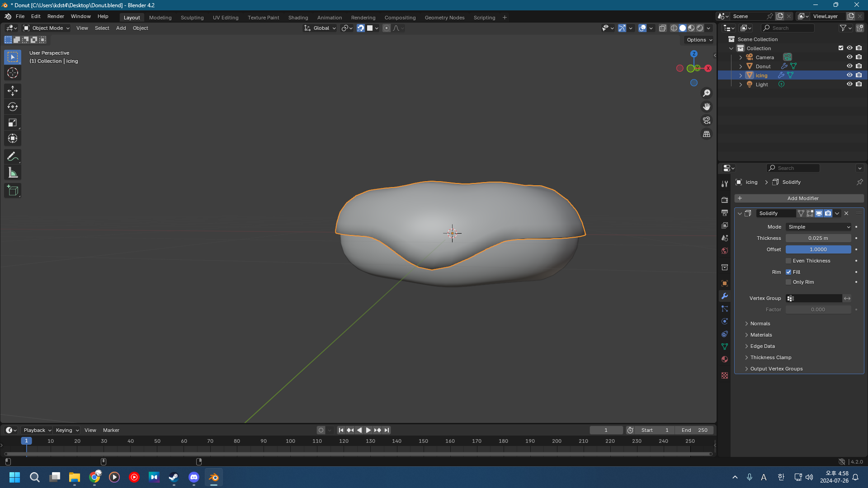Switch perspective/orthographic grid icon
Image resolution: width=868 pixels, height=488 pixels.
707,134
